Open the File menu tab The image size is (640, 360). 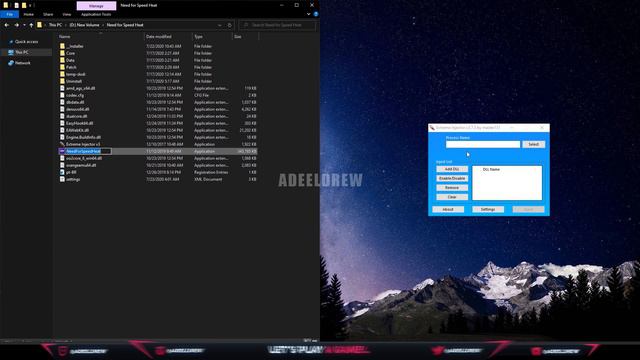pos(9,14)
